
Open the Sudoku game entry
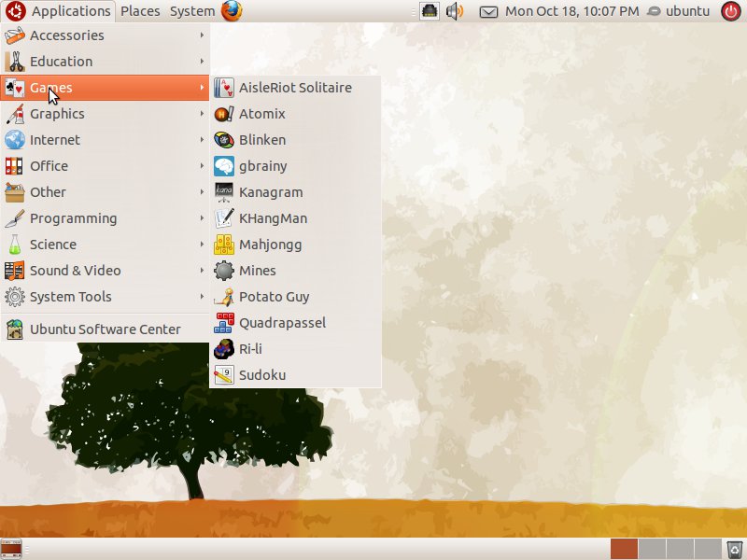[x=295, y=375]
